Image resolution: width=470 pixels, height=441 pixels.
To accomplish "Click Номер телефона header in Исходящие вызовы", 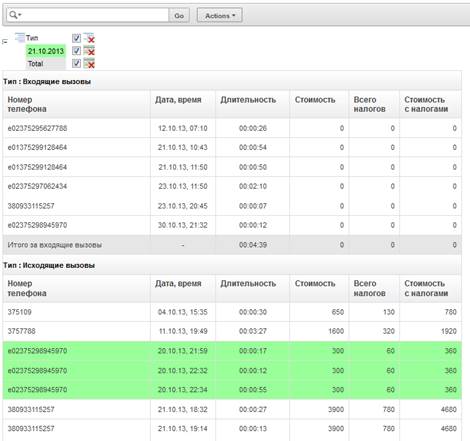I will pyautogui.click(x=27, y=288).
